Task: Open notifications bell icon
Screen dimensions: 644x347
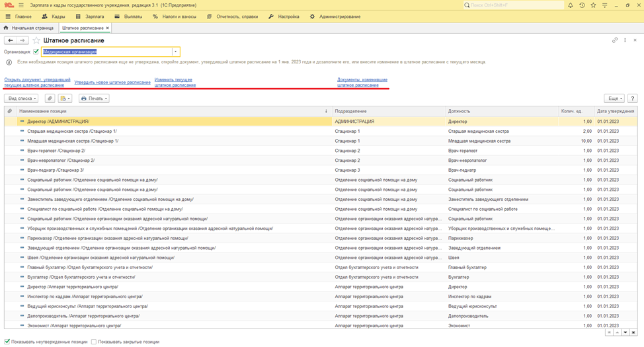Action: click(571, 5)
